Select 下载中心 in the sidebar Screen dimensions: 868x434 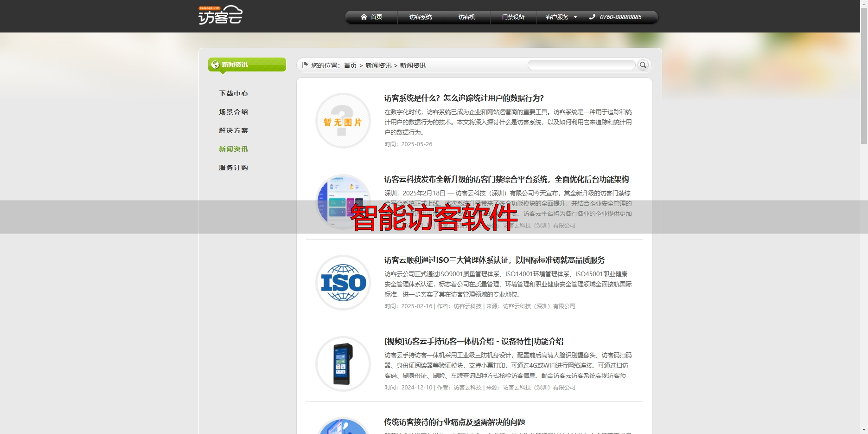[234, 93]
